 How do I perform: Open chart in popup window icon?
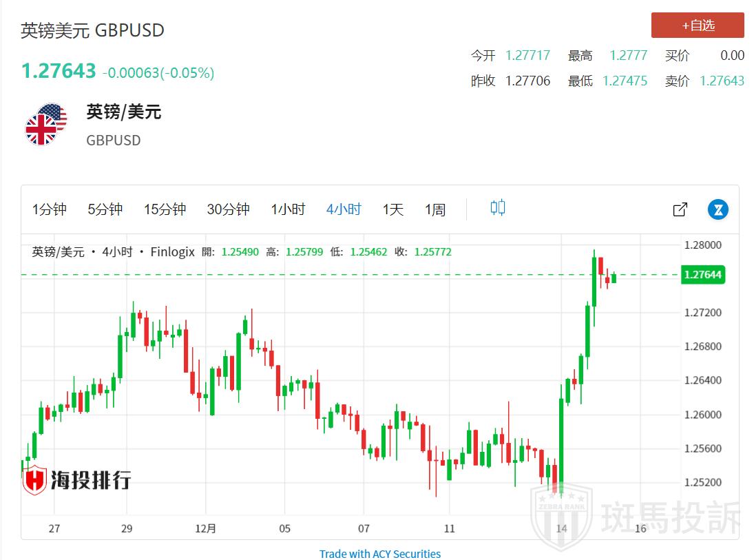click(680, 209)
